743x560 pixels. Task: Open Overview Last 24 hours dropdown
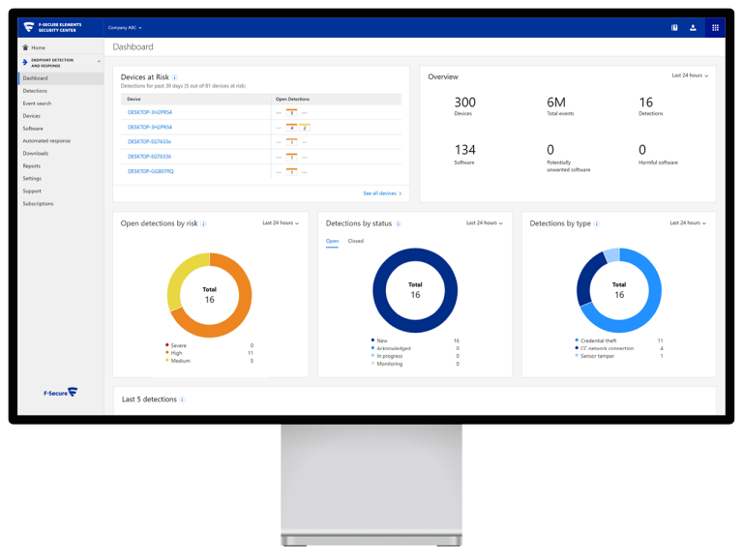click(690, 75)
